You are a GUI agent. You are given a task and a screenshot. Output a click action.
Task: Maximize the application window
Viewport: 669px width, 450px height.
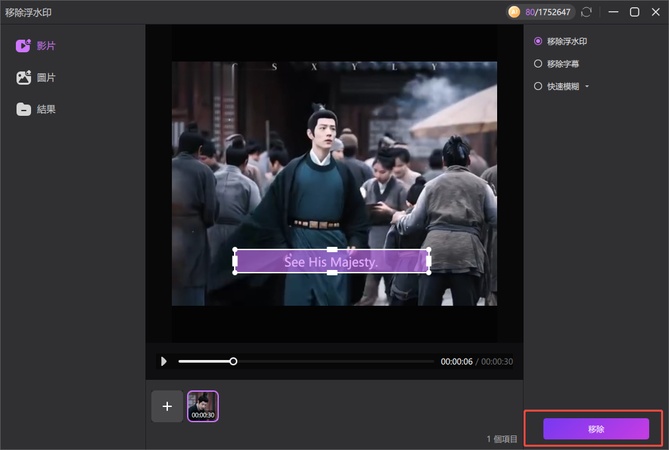[x=634, y=12]
